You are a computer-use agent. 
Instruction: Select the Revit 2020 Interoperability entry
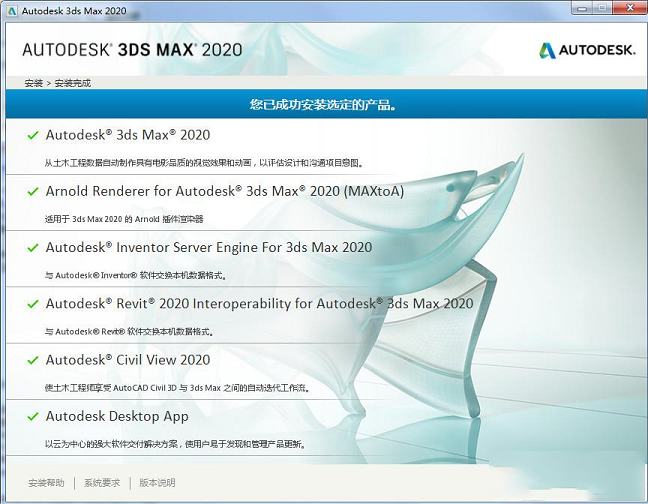click(260, 303)
